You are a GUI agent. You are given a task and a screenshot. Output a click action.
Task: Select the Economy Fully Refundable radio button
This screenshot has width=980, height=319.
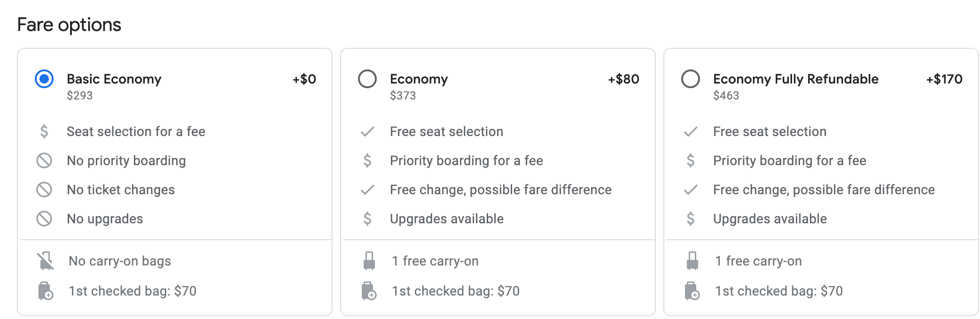pos(691,79)
